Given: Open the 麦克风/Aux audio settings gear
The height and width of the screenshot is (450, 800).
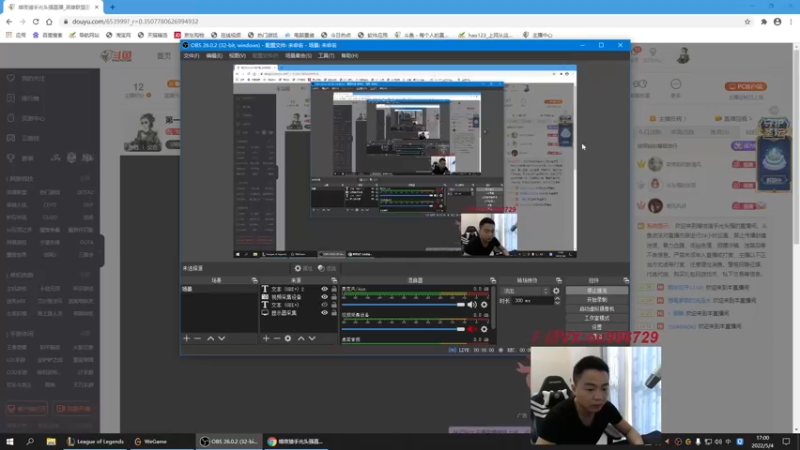Looking at the screenshot, I should pyautogui.click(x=484, y=305).
